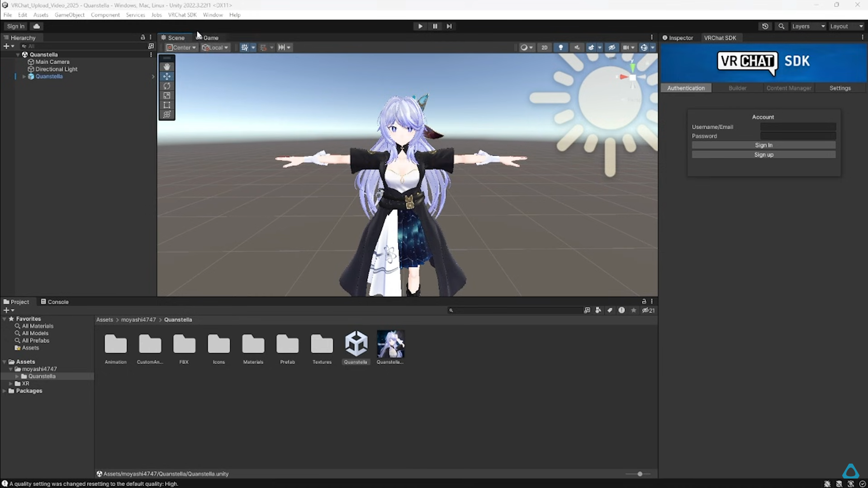Image resolution: width=868 pixels, height=488 pixels.
Task: Click the save search star icon
Action: (633, 310)
